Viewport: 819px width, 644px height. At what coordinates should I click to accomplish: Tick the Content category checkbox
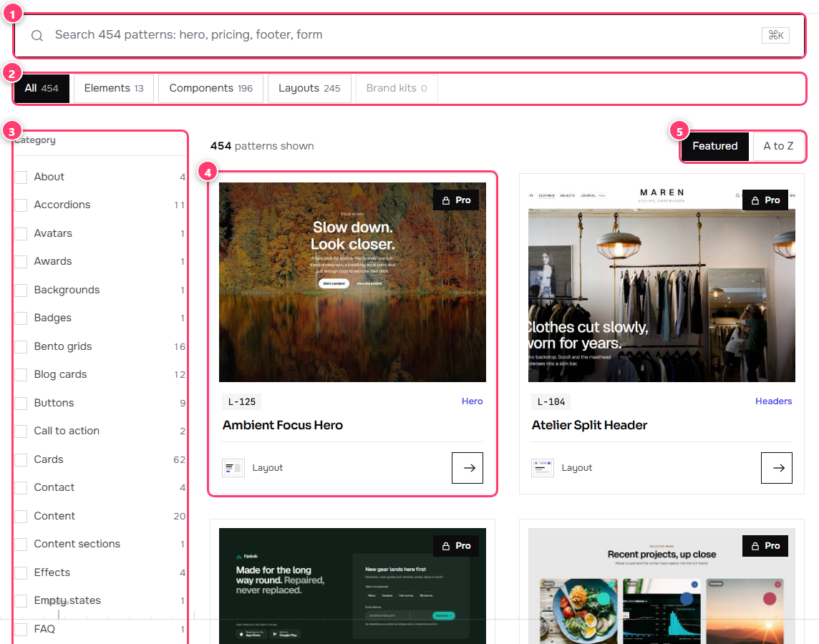pyautogui.click(x=21, y=516)
